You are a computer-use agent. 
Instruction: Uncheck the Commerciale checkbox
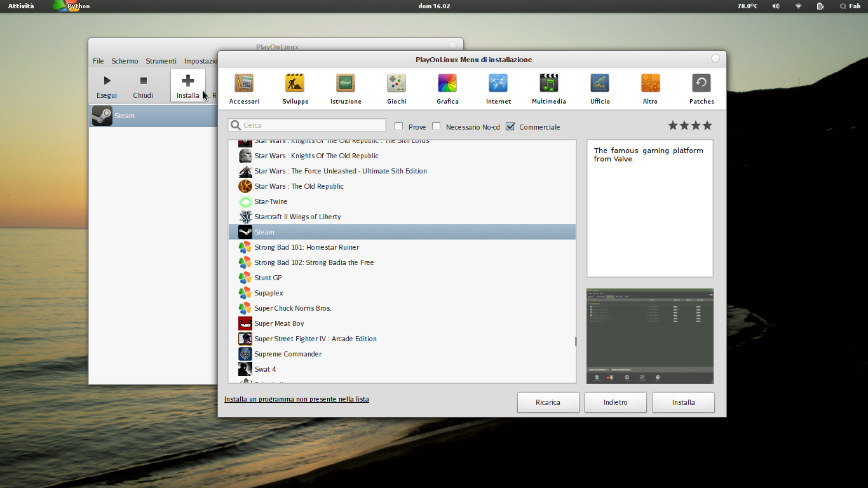point(510,126)
